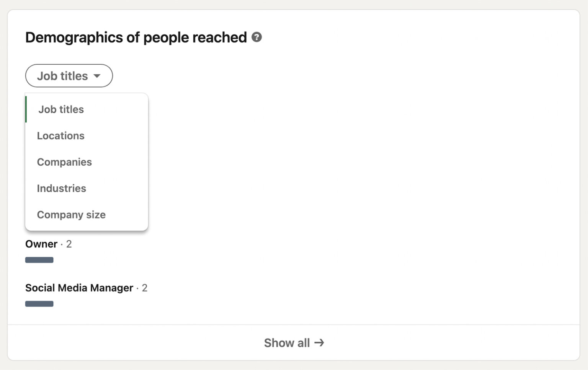
Task: Collapse the open demographics dropdown menu
Action: pyautogui.click(x=69, y=76)
